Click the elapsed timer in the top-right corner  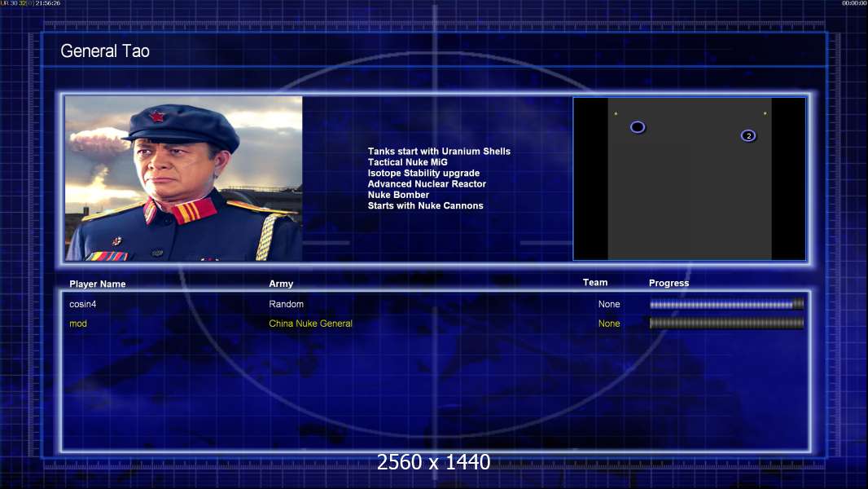pos(854,3)
